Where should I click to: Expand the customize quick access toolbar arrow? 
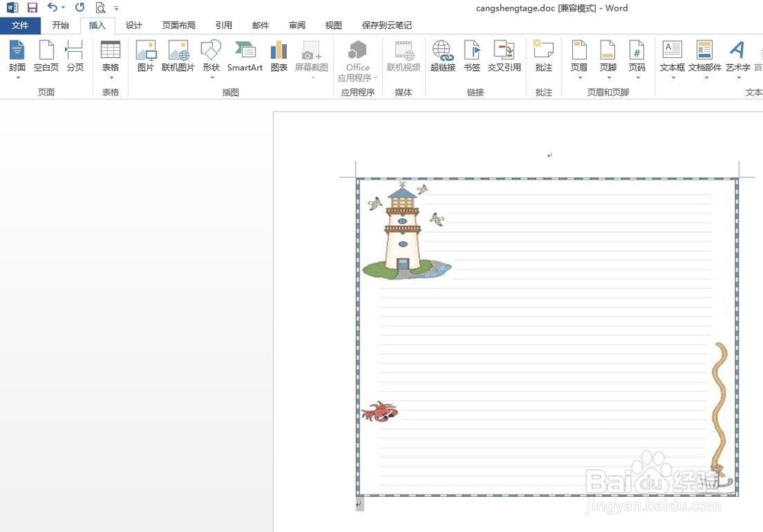116,8
